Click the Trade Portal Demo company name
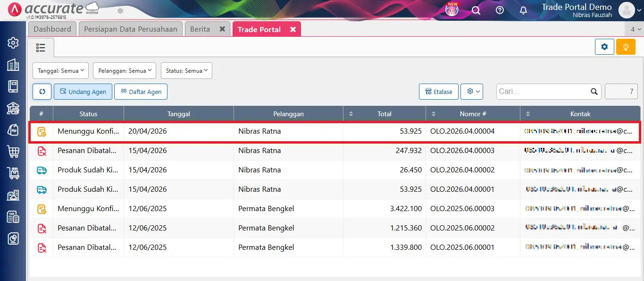Screen dimensions: 644x281 tap(577, 7)
